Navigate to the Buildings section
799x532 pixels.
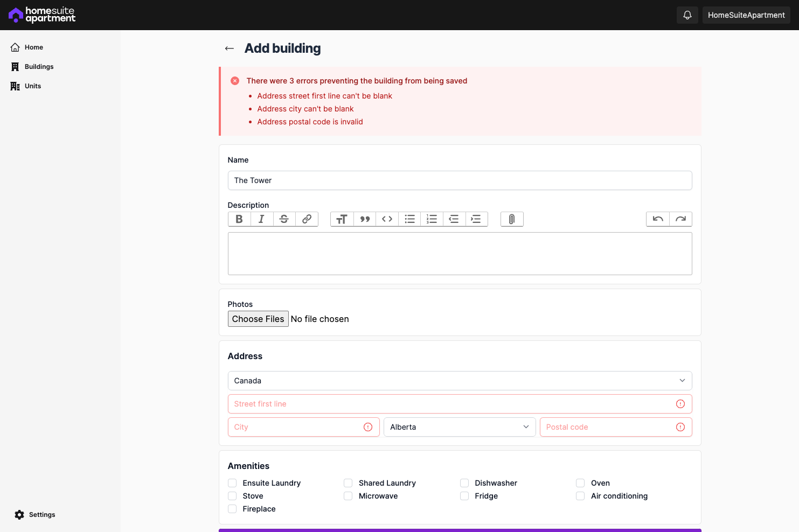[x=39, y=66]
